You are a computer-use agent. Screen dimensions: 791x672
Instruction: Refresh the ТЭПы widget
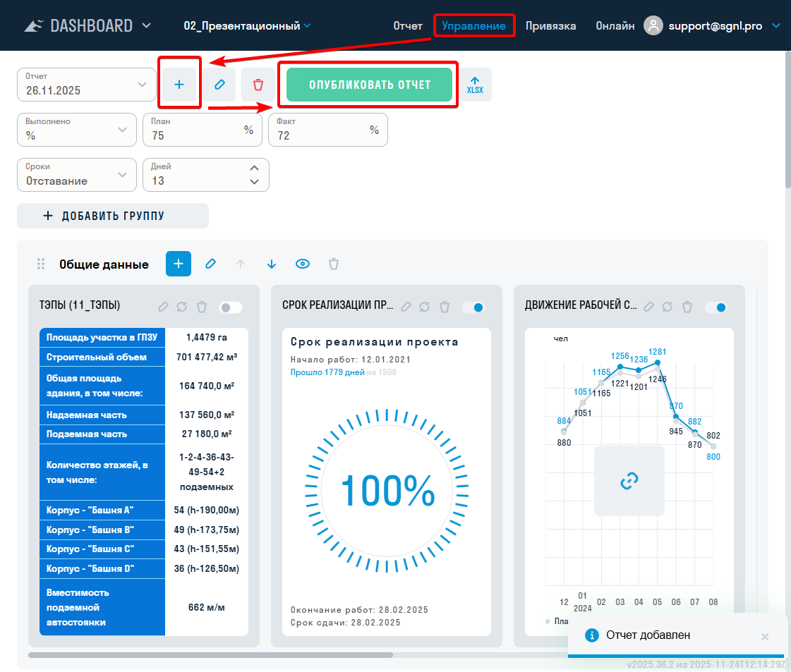tap(182, 307)
